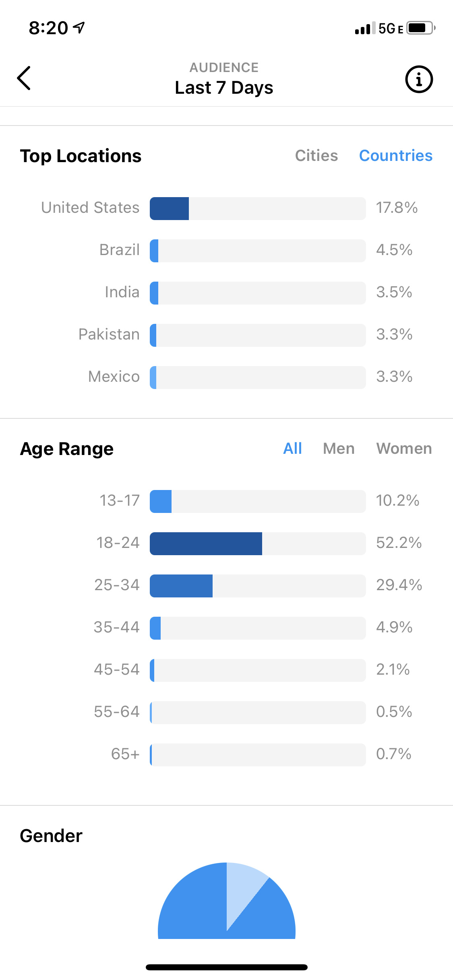This screenshot has height=980, width=453.
Task: Select the Mexico percentage 3.3%
Action: point(394,377)
